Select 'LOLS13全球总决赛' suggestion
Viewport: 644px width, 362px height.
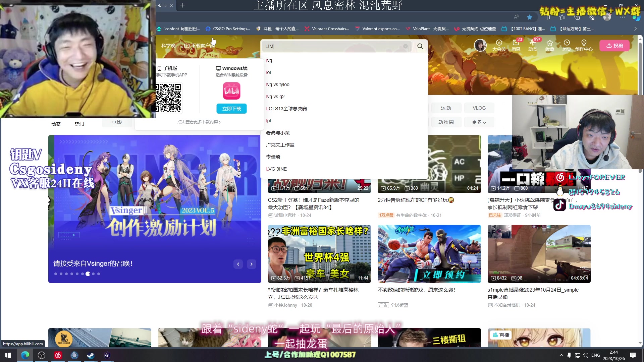286,109
